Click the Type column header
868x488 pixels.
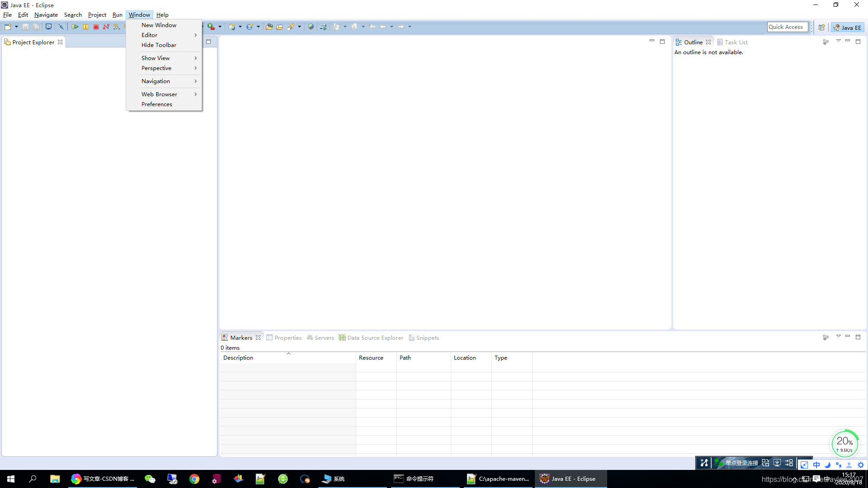(x=512, y=357)
